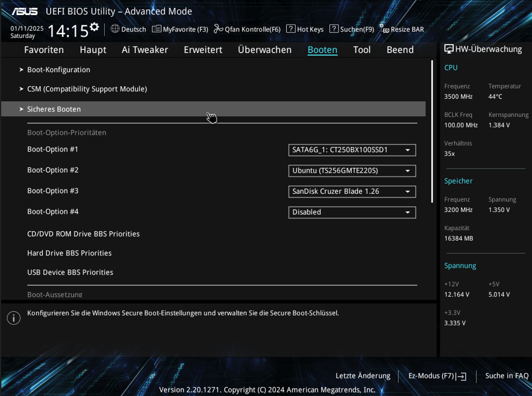Open the Beend tab
Image resolution: width=532 pixels, height=396 pixels.
point(400,50)
